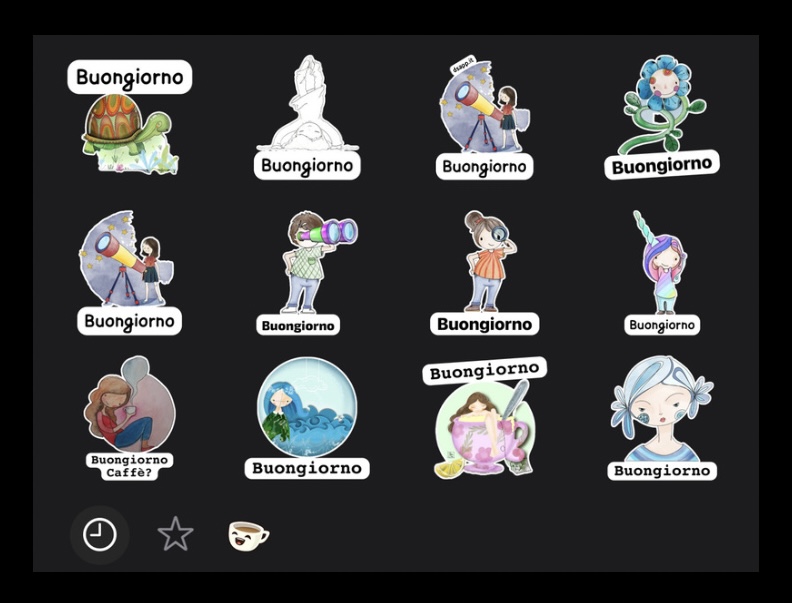Screen dimensions: 792x603
Task: Choose the orange-shirt girl with magnifying glass
Action: coord(486,260)
